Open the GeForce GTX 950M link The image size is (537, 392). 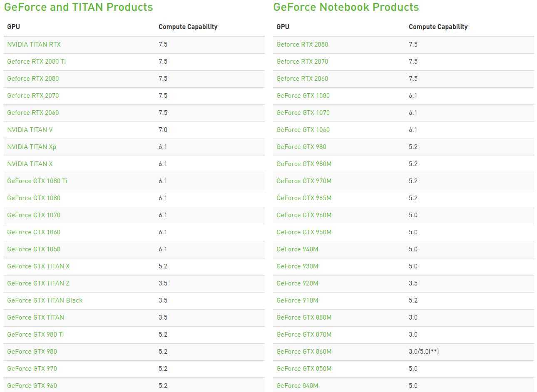pos(304,232)
